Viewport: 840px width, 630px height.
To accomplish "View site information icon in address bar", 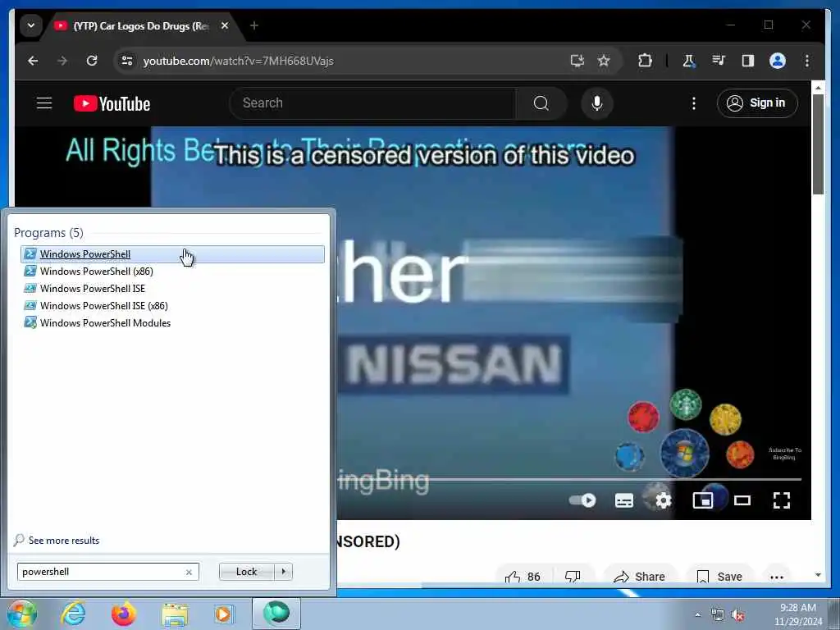I will point(127,61).
